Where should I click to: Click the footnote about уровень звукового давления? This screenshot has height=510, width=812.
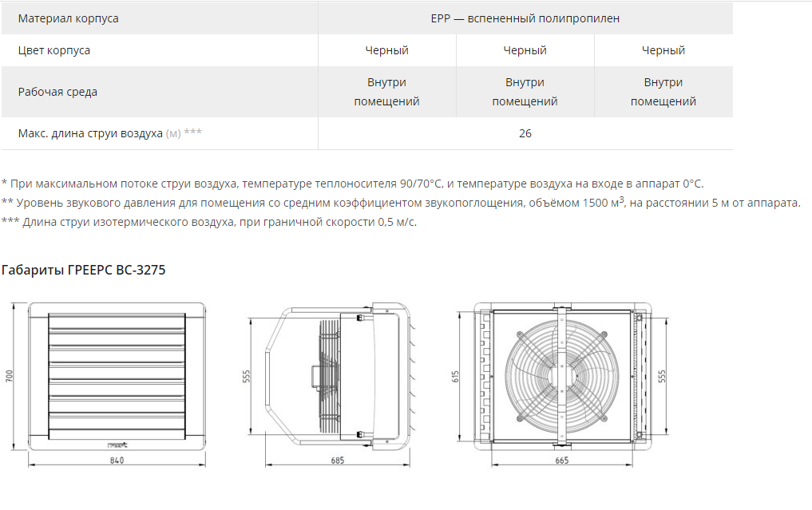coord(400,203)
